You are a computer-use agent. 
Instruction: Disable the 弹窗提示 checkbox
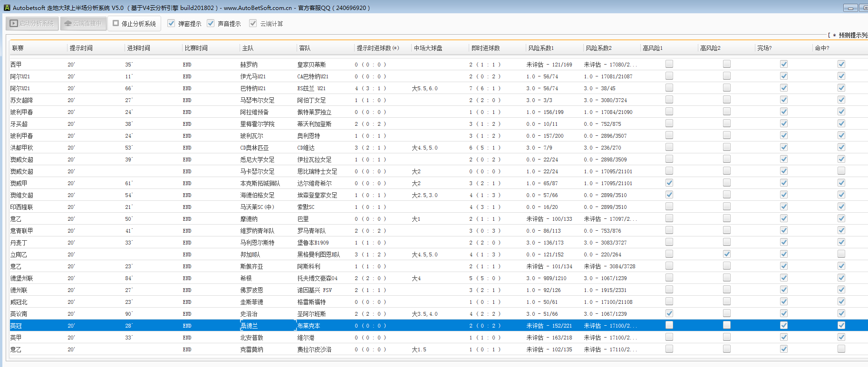click(x=172, y=23)
